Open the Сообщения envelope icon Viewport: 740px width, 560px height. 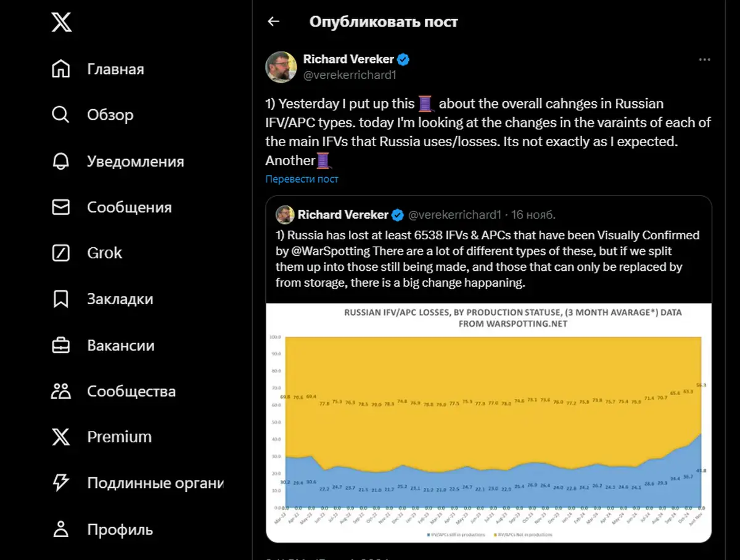pyautogui.click(x=61, y=207)
